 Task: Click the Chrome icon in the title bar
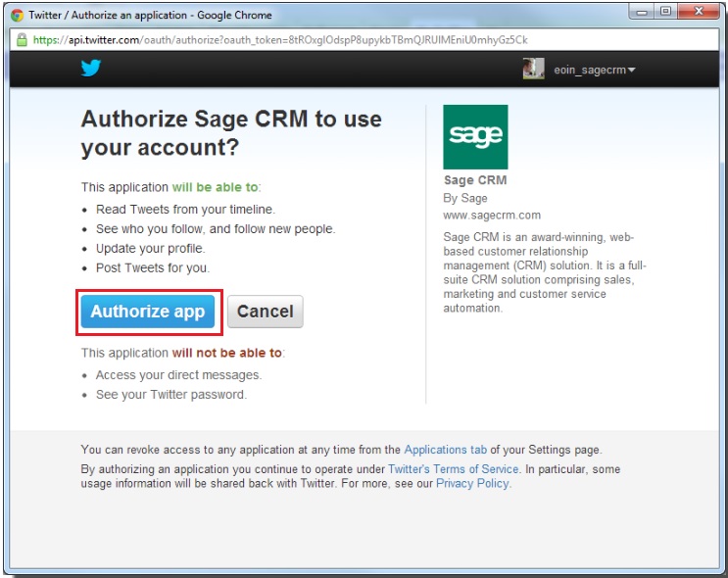tap(18, 16)
